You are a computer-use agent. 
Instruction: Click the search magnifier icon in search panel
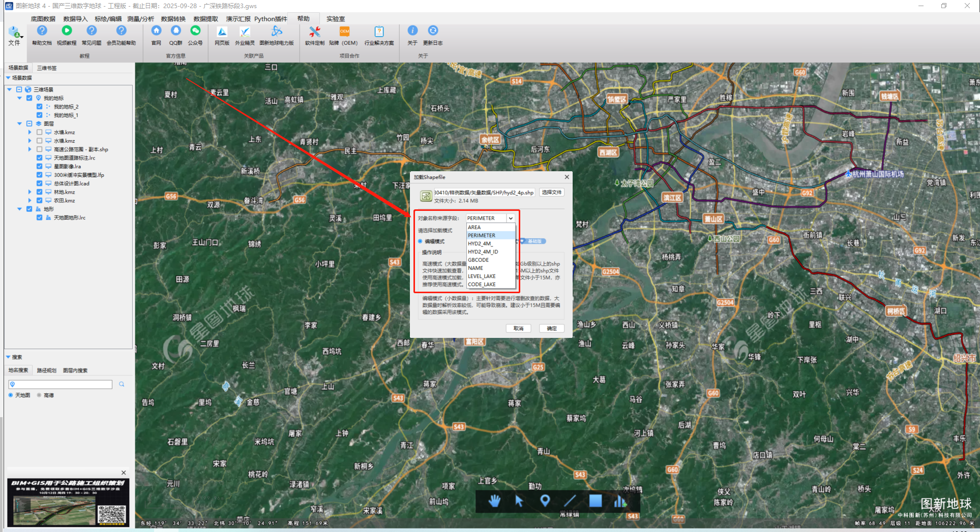(x=122, y=384)
